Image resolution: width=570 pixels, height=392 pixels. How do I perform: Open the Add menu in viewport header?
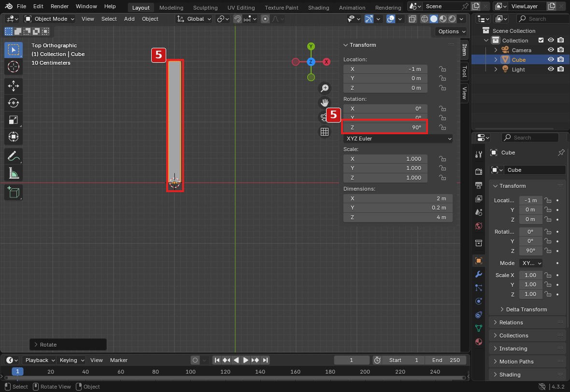[x=129, y=19]
